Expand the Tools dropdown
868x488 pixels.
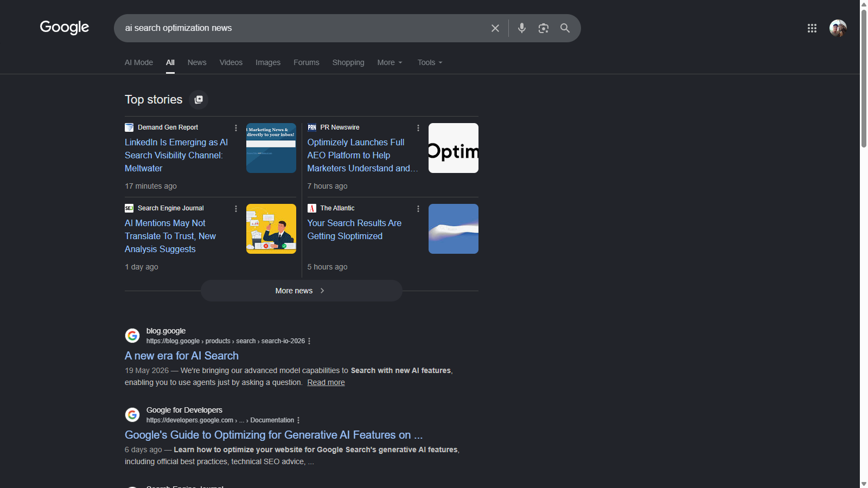[430, 62]
